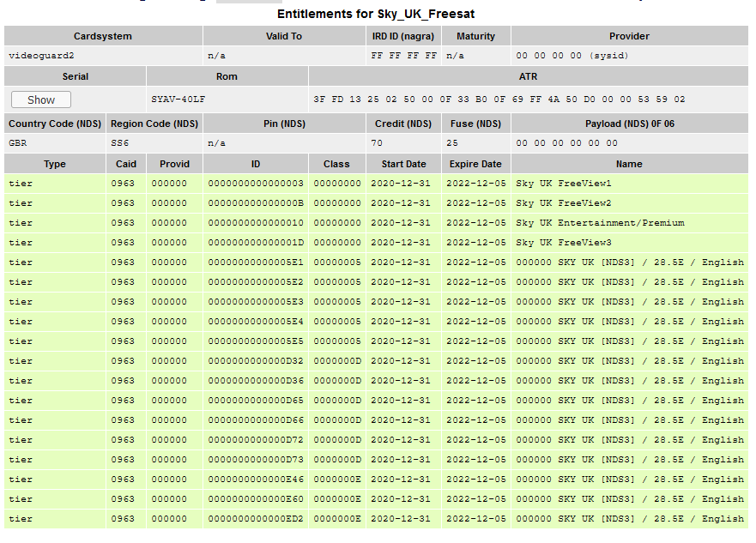756x543 pixels.
Task: Click the Credit (NDS) header
Action: pyautogui.click(x=403, y=124)
